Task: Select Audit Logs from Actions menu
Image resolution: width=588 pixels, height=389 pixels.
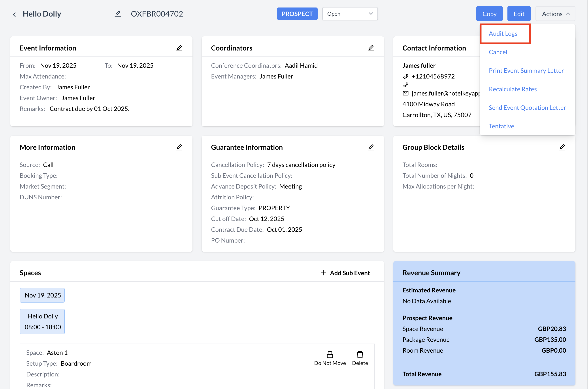Action: point(503,34)
